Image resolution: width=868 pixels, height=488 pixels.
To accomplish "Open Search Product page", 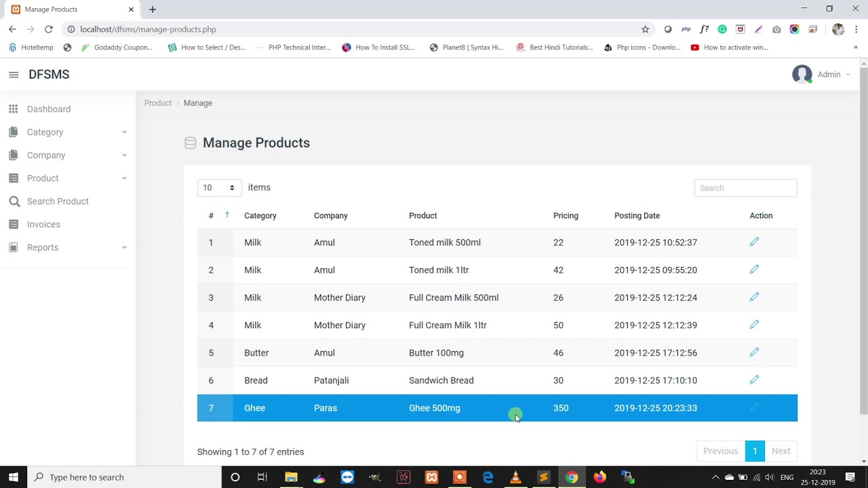I will pyautogui.click(x=58, y=201).
